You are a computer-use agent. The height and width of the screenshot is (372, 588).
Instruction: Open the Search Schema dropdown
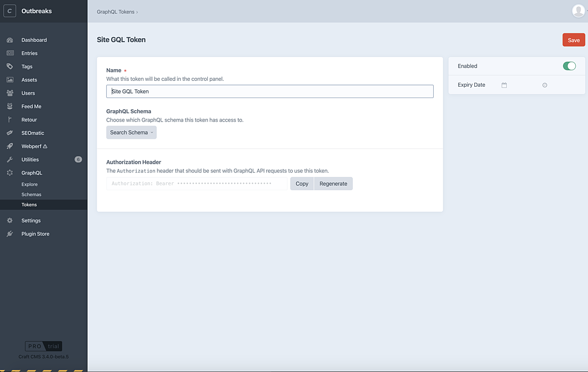[131, 132]
